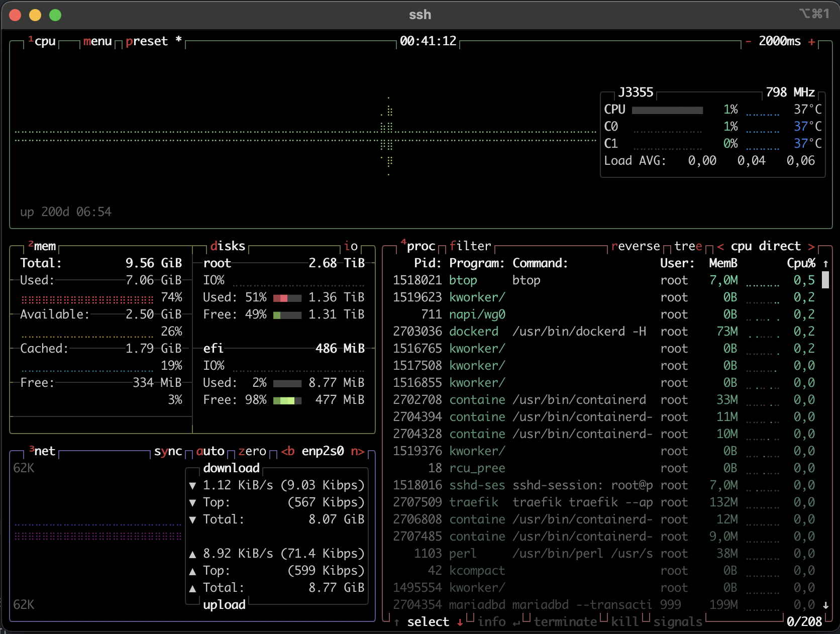Click the memory Total 9.56 GiB
This screenshot has height=634, width=840.
coord(101,263)
